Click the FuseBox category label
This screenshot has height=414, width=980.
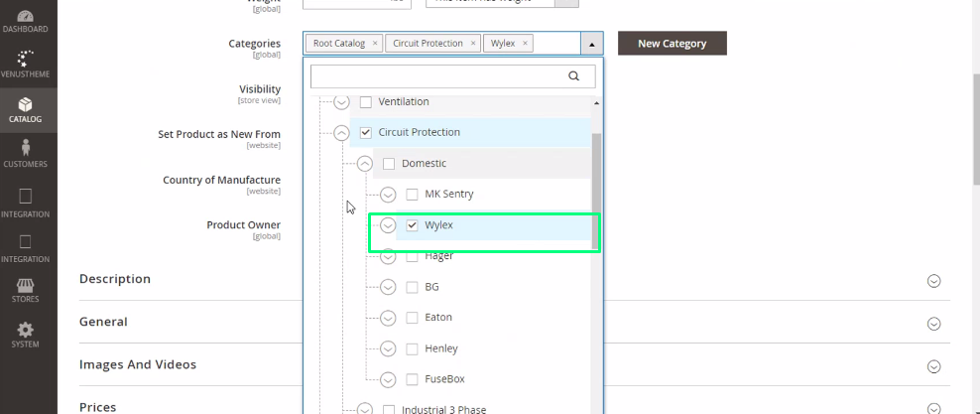[x=445, y=379]
